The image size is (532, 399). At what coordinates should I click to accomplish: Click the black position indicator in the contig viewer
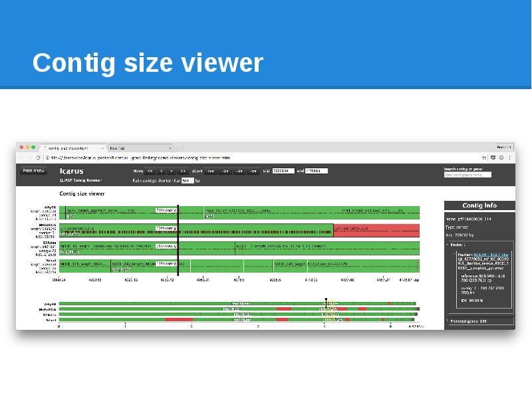[x=178, y=239]
